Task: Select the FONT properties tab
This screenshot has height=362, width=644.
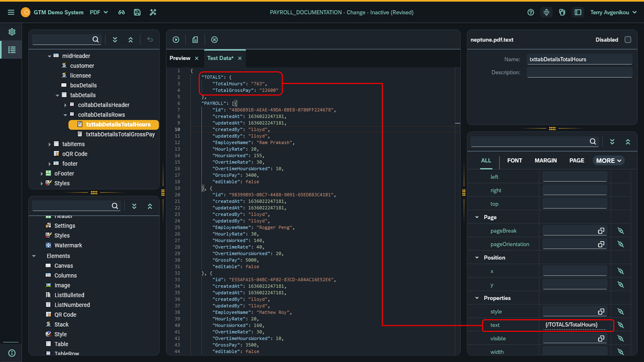Action: 514,160
